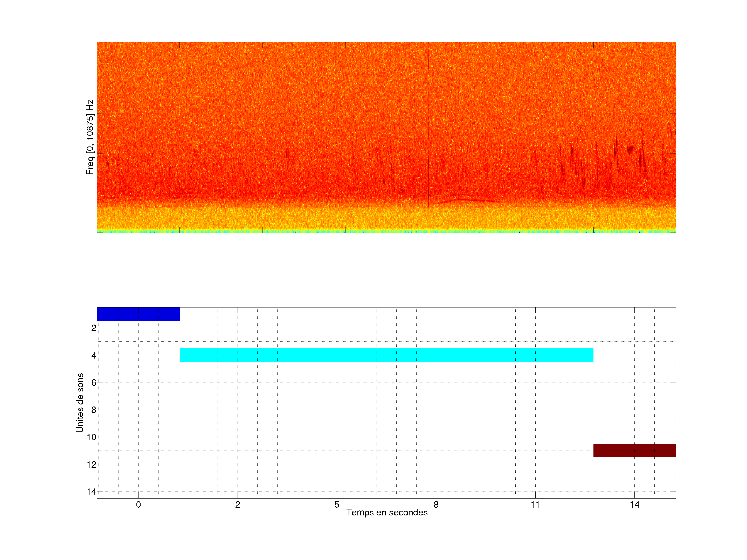
Task: Click the y-axis tick label '8'
Action: (x=94, y=410)
